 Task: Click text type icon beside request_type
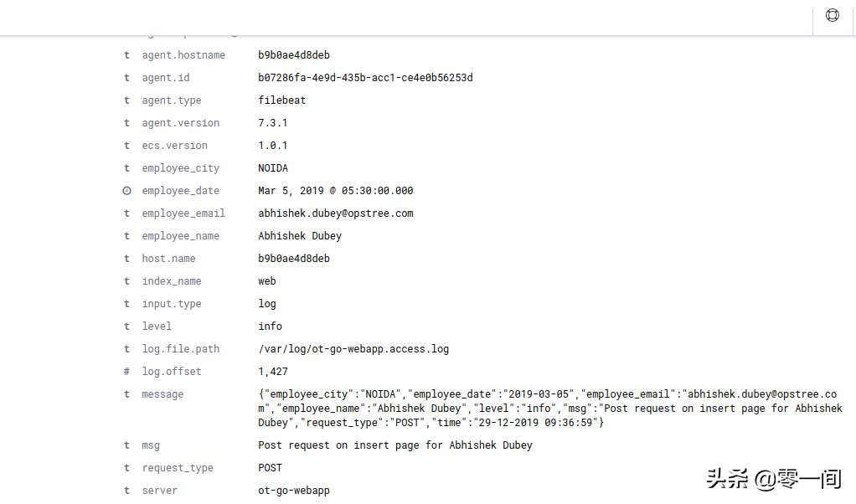tap(126, 467)
